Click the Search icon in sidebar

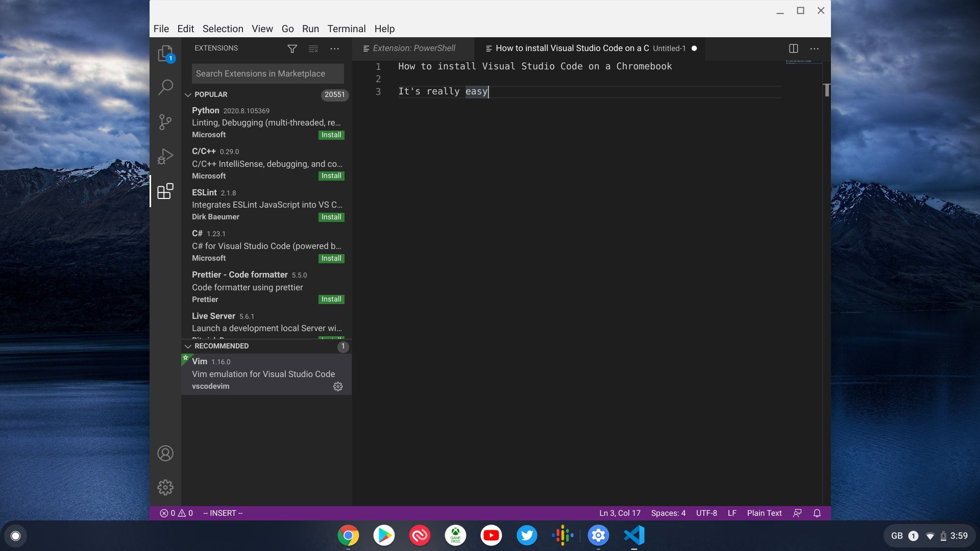[165, 87]
